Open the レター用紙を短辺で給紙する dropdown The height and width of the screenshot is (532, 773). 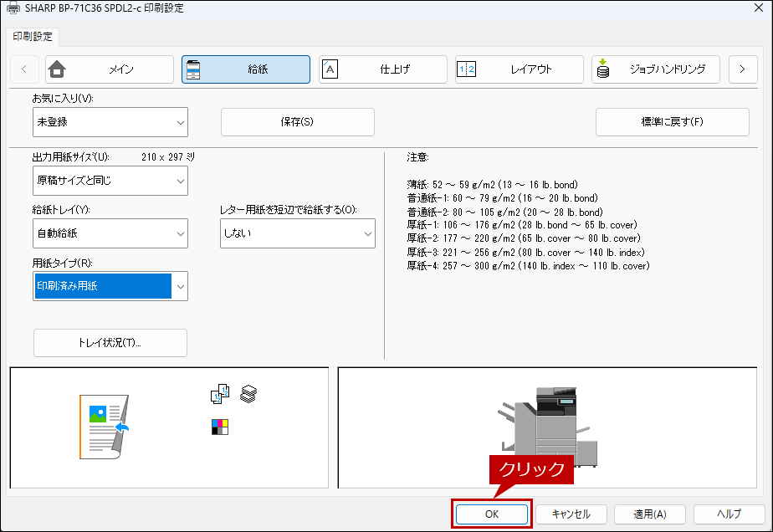coord(296,233)
